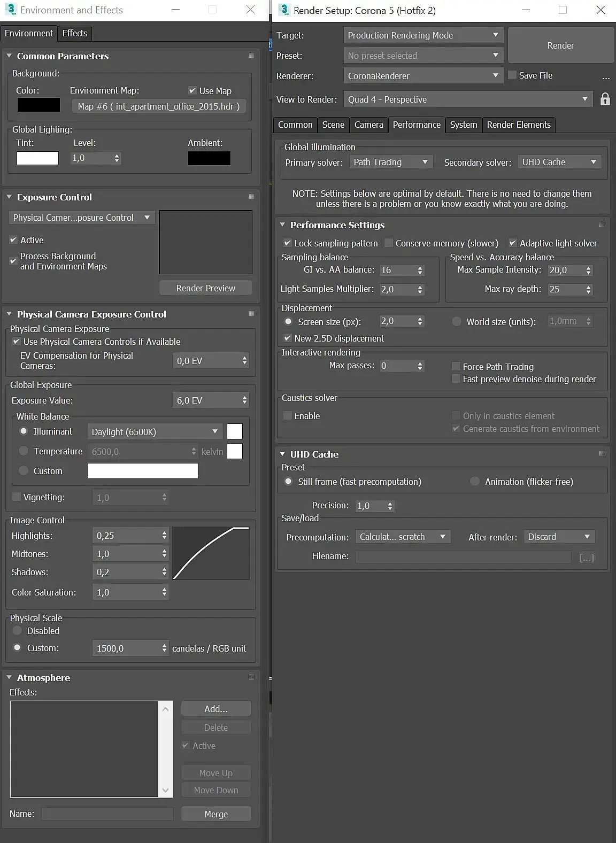Toggle Adaptive light solver checkbox
This screenshot has height=843, width=616.
pyautogui.click(x=513, y=243)
